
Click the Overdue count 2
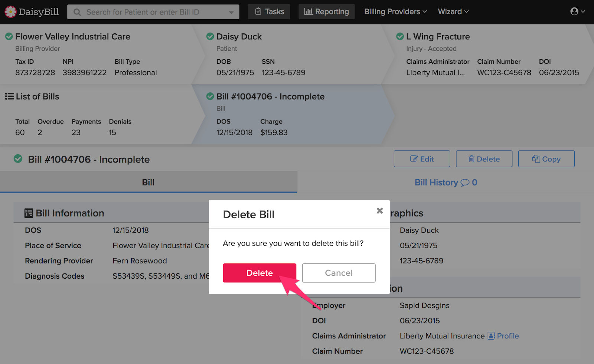pyautogui.click(x=40, y=132)
